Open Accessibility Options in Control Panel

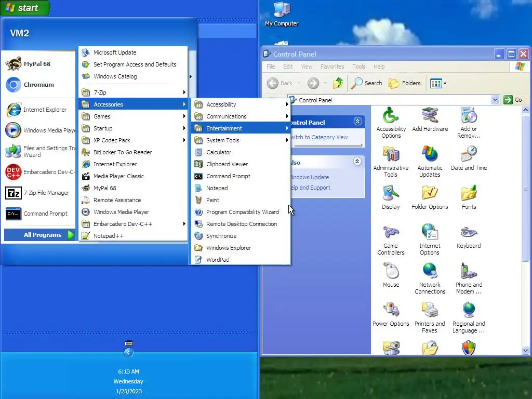pos(391,123)
